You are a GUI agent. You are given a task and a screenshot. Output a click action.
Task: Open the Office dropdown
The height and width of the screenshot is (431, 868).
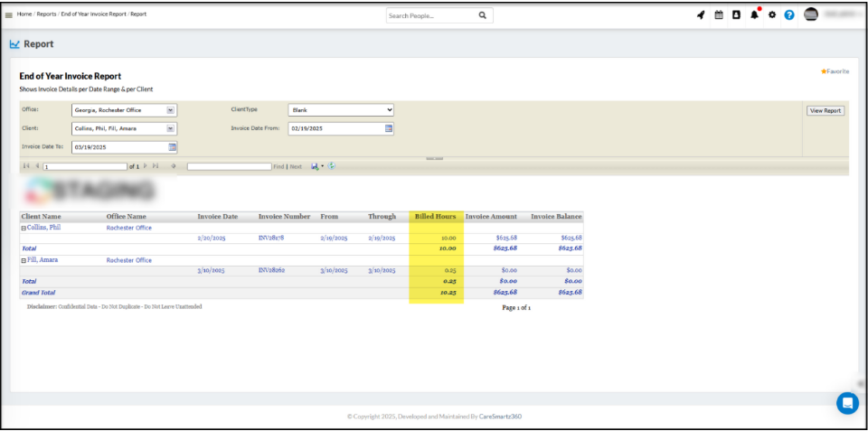tap(171, 110)
